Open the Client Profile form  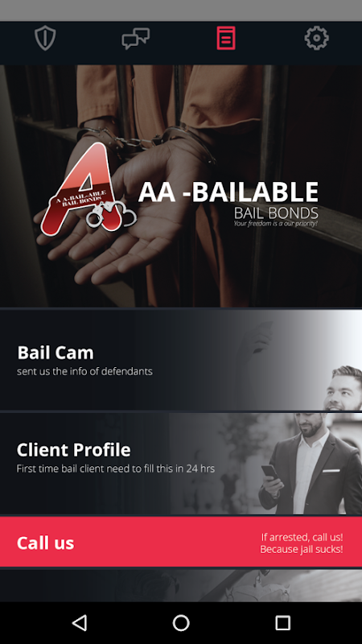tap(181, 464)
